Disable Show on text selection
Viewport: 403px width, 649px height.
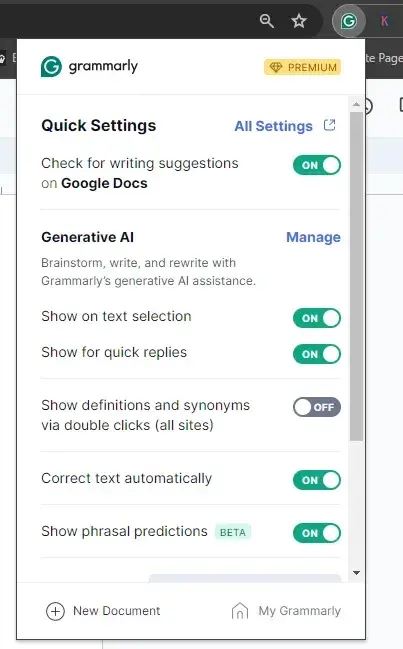point(317,318)
